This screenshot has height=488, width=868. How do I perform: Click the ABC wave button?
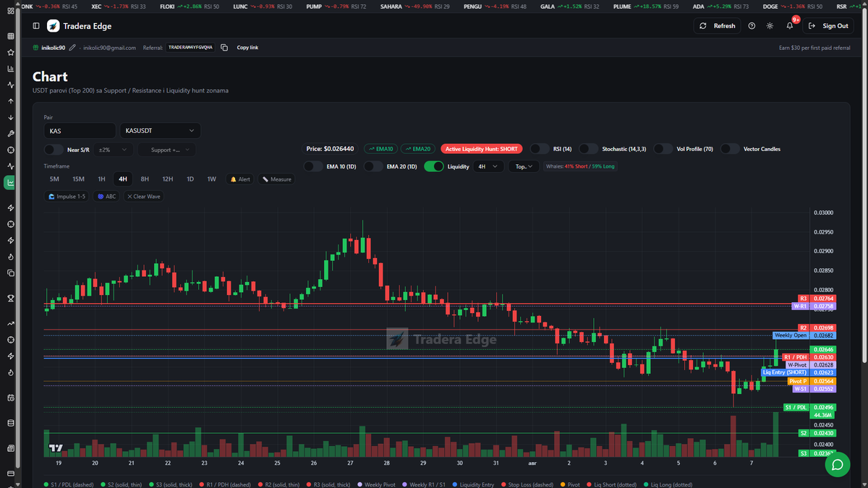pos(106,196)
